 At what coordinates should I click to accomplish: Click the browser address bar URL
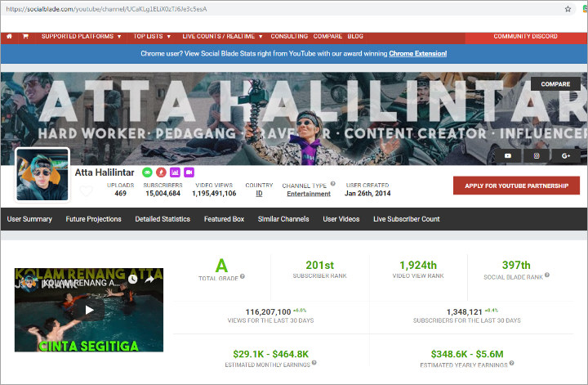click(106, 9)
